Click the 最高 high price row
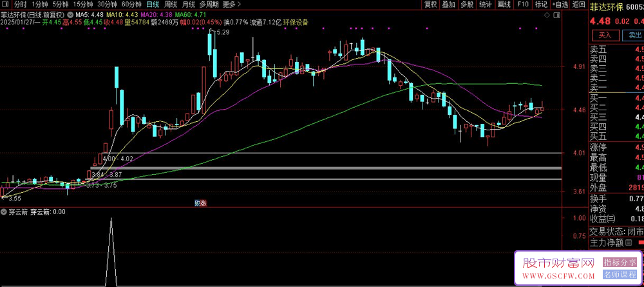This screenshot has height=287, width=644. pos(616,157)
